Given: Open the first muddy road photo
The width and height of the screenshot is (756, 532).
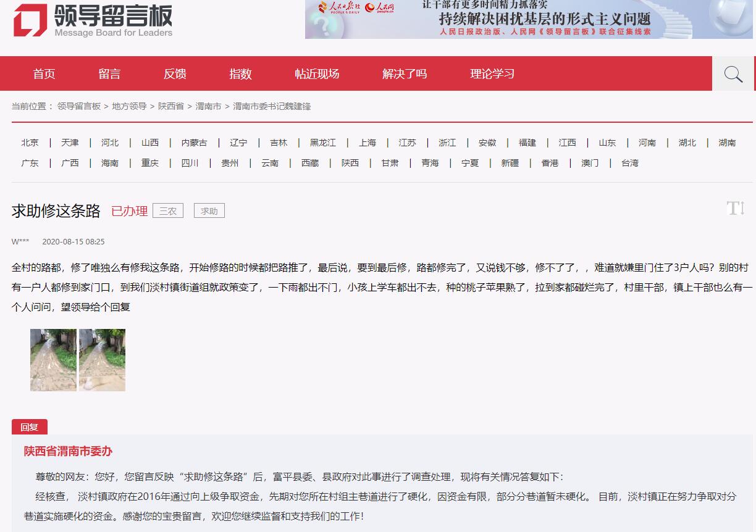Looking at the screenshot, I should [53, 360].
